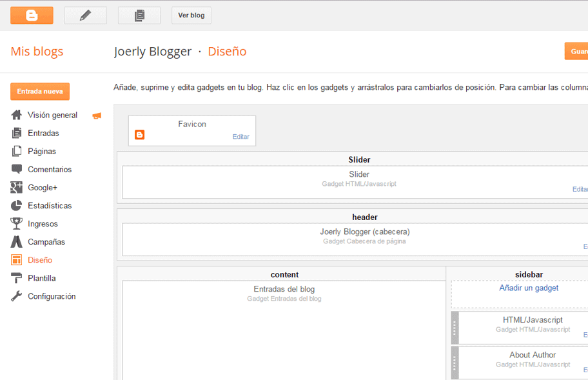
Task: Click the orange megaphone notification icon
Action: click(97, 115)
